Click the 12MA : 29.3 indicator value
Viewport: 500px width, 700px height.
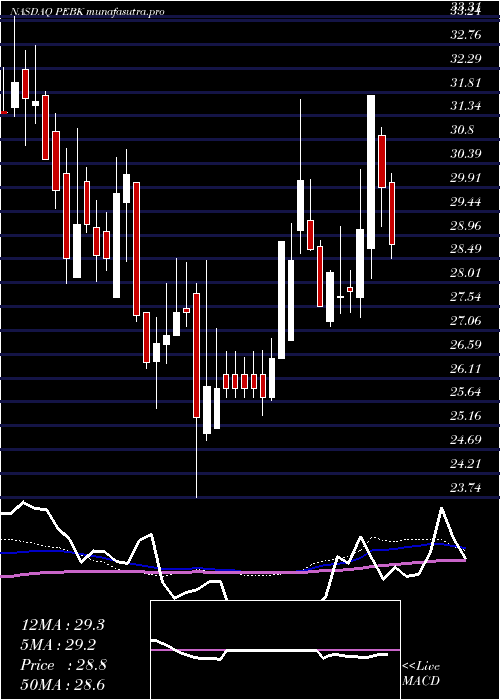62,625
